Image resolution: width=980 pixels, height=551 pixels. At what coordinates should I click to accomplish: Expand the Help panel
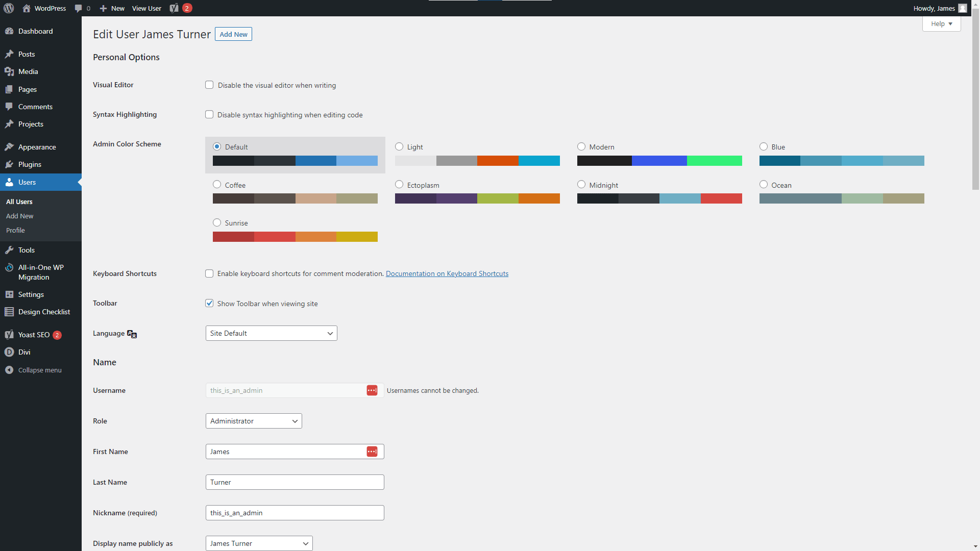(x=941, y=23)
